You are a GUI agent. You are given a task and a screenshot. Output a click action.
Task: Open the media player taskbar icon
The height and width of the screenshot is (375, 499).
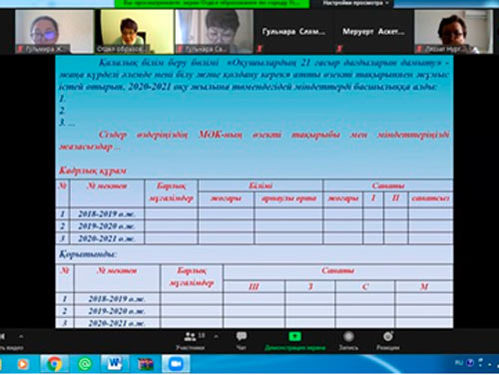coord(23,364)
